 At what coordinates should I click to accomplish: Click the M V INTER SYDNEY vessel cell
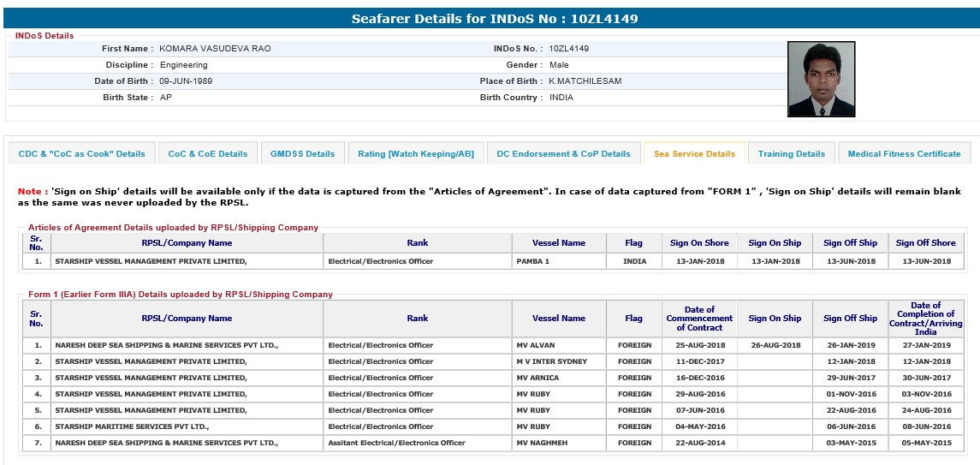pos(558,361)
